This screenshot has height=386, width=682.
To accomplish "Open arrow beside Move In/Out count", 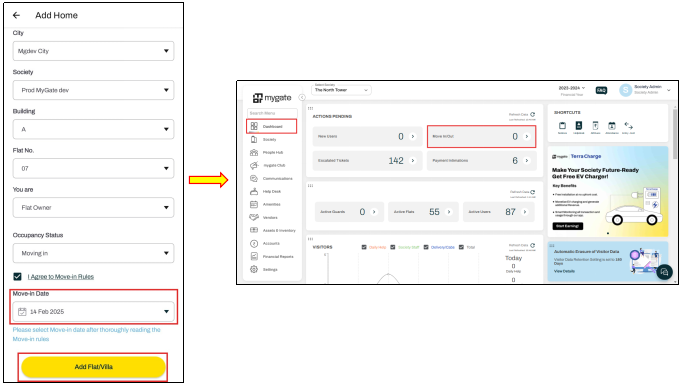I will click(x=527, y=136).
